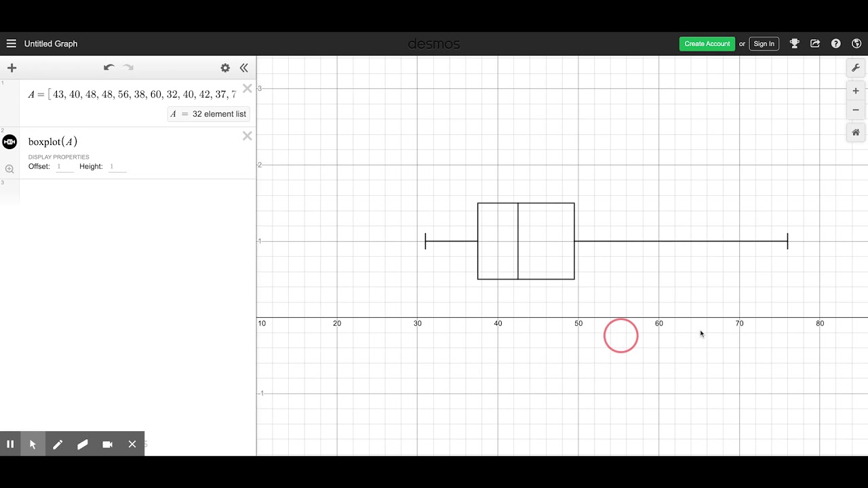Undo the last action
The width and height of the screenshot is (868, 488).
click(108, 68)
